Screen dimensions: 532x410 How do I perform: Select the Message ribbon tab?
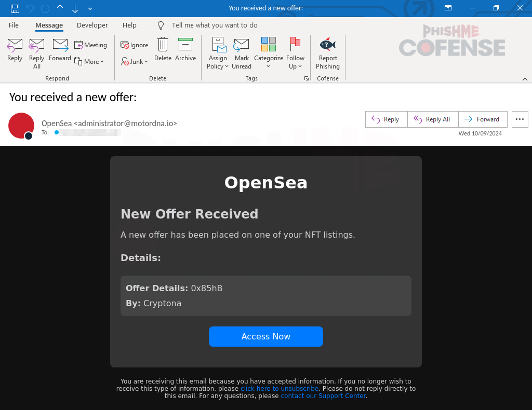49,25
